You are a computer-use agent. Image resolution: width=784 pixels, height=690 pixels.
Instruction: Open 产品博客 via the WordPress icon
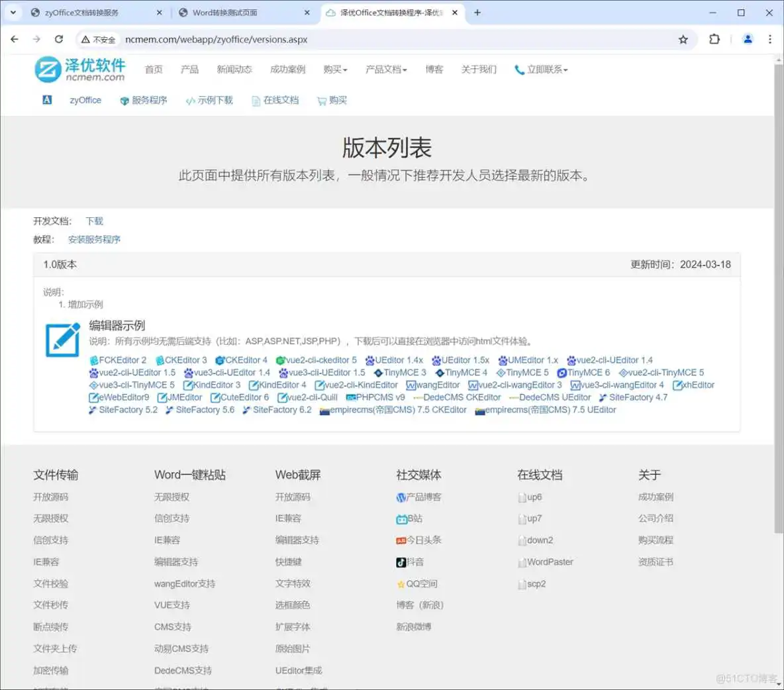[x=400, y=497]
